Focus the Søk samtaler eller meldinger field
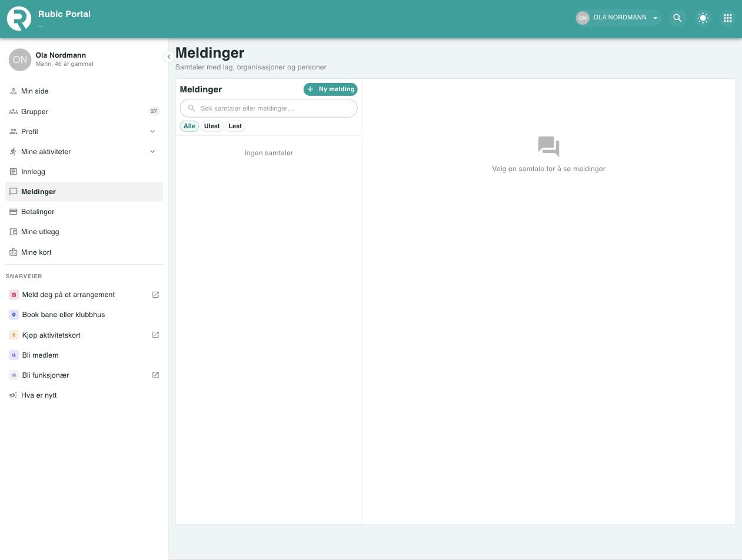Image resolution: width=742 pixels, height=560 pixels. pyautogui.click(x=268, y=108)
